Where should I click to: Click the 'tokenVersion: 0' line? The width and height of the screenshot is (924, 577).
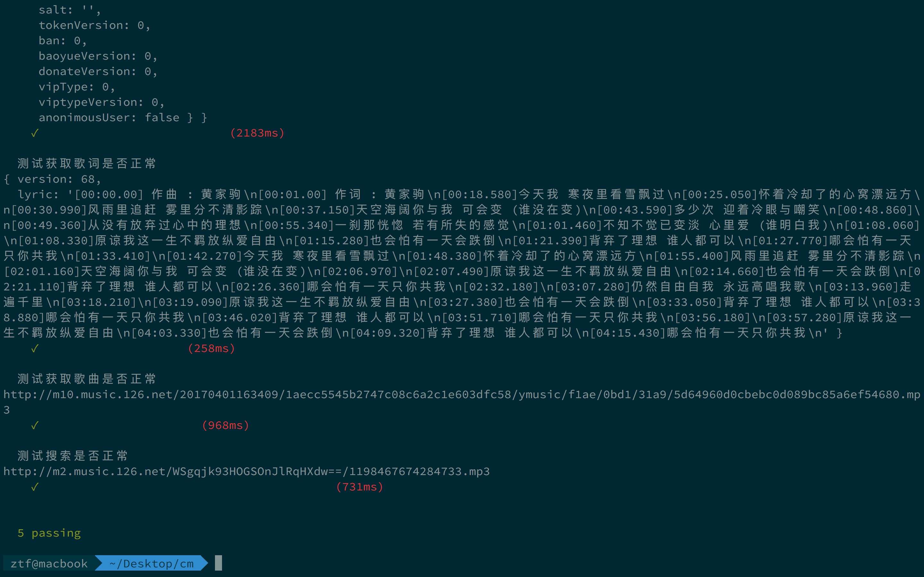click(94, 25)
